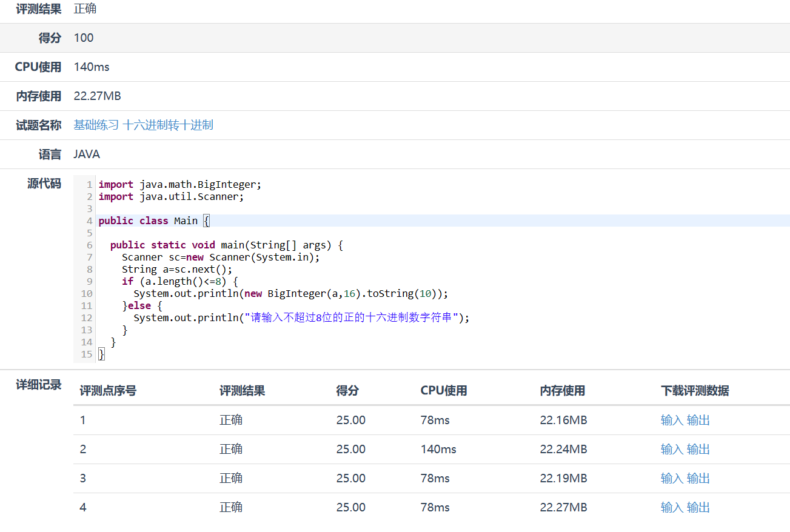Download 输入 data for test point 3
This screenshot has width=790, height=532.
pos(671,479)
